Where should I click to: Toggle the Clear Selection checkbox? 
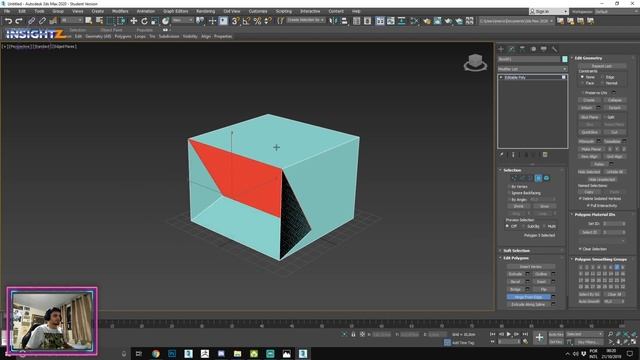pyautogui.click(x=580, y=249)
